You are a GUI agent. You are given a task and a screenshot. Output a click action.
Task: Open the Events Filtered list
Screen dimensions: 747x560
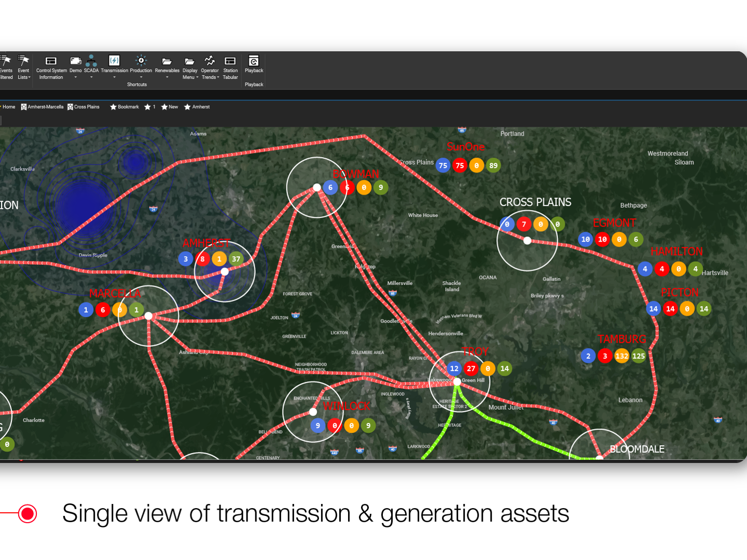coord(6,67)
